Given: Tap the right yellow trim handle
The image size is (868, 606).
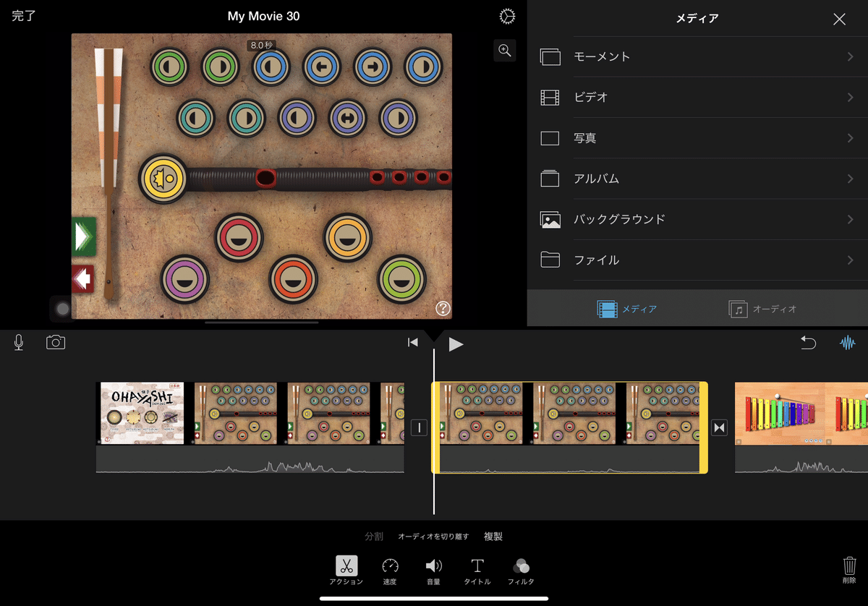Looking at the screenshot, I should [703, 427].
